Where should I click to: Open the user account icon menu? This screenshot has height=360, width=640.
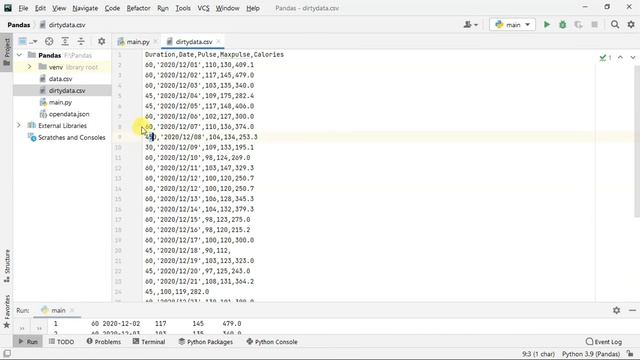470,25
